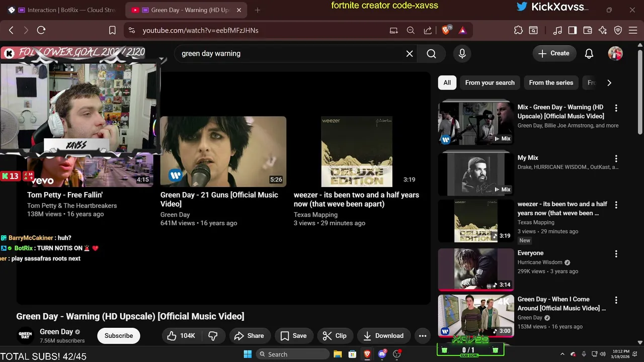644x362 pixels.
Task: Show more filter chips with right arrow
Action: click(609, 82)
